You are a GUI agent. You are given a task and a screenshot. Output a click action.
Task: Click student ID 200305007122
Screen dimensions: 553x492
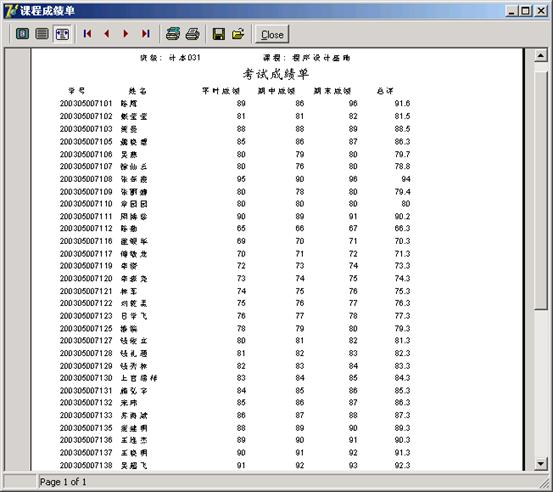point(86,303)
